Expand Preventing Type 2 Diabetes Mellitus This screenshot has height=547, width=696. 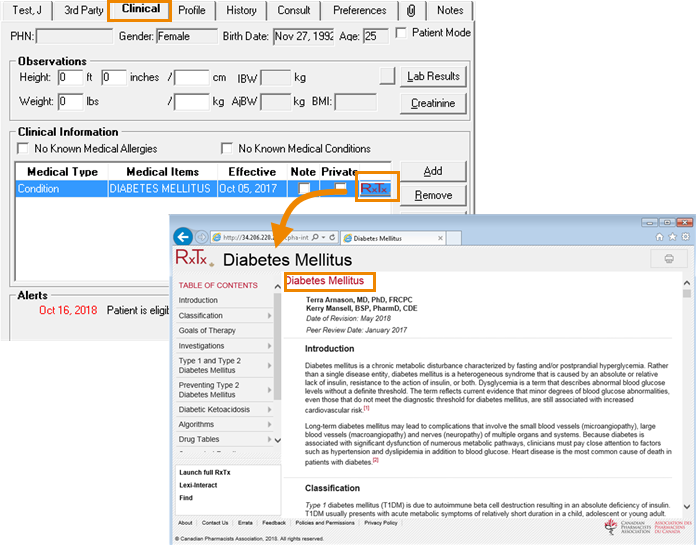pos(269,390)
